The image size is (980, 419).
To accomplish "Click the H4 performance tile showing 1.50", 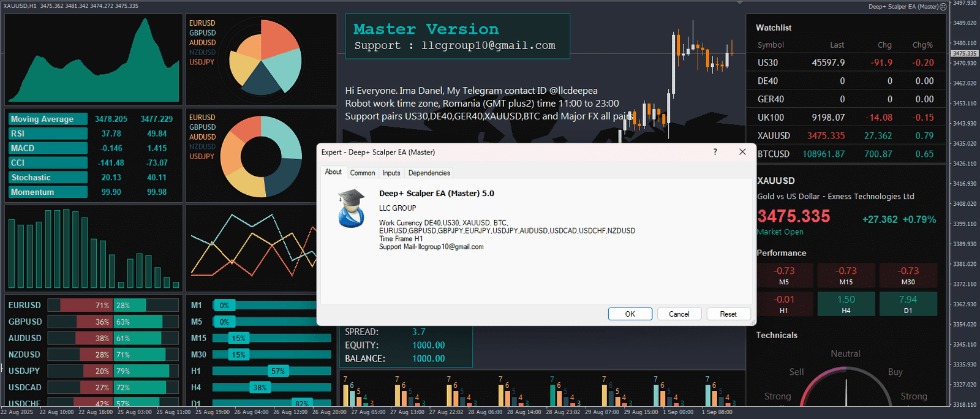I will (x=846, y=304).
